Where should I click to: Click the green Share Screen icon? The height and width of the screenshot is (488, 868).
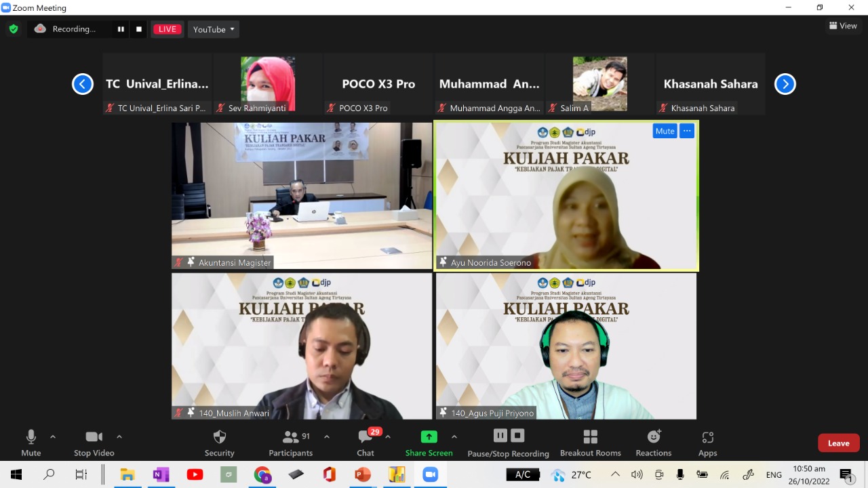[x=429, y=437]
